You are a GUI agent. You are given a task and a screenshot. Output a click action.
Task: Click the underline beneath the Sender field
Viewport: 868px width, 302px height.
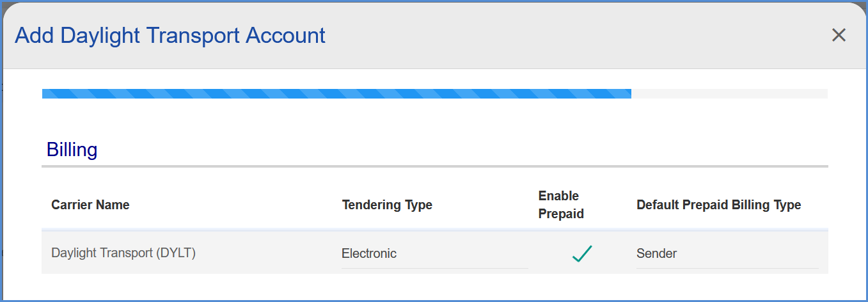(x=727, y=268)
